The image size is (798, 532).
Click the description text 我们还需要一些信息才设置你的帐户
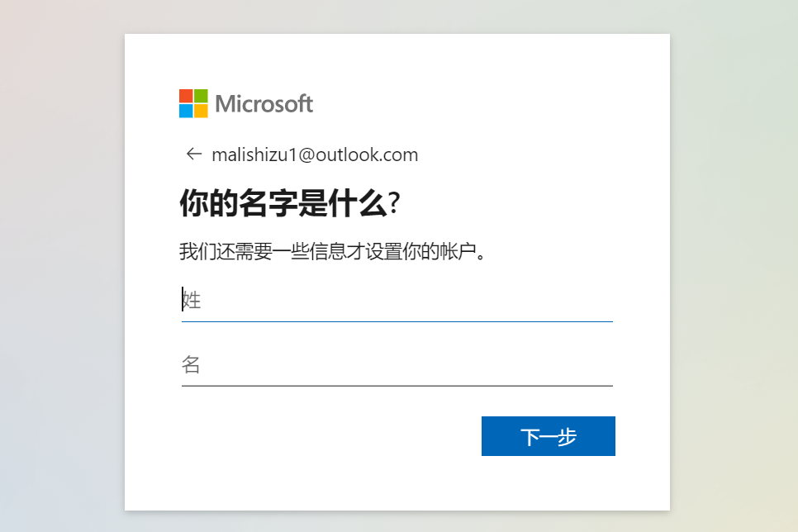(331, 251)
